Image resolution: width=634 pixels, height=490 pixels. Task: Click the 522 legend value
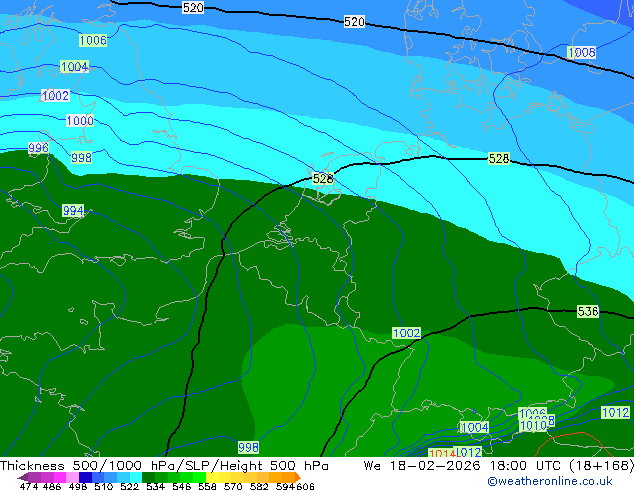(x=129, y=486)
